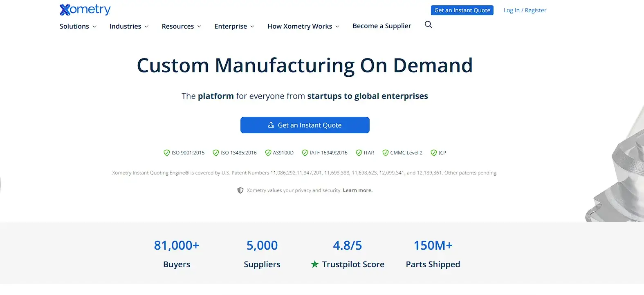Open the search magnifier icon
This screenshot has width=644, height=295.
coord(428,25)
